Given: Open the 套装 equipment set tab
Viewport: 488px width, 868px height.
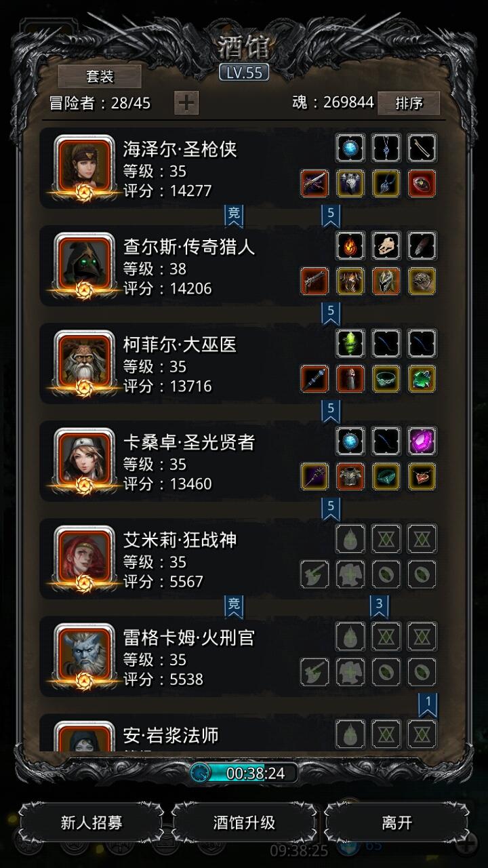Looking at the screenshot, I should (100, 77).
